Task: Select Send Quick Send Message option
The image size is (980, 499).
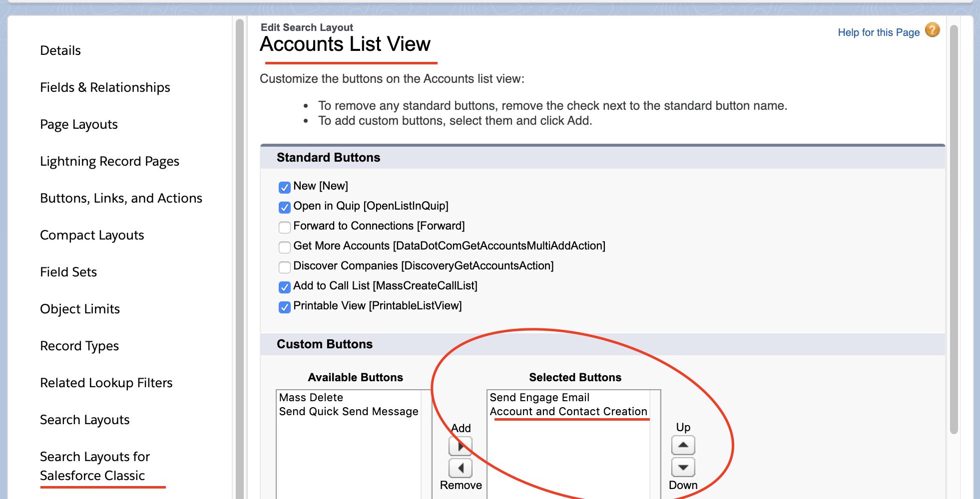Action: click(349, 412)
